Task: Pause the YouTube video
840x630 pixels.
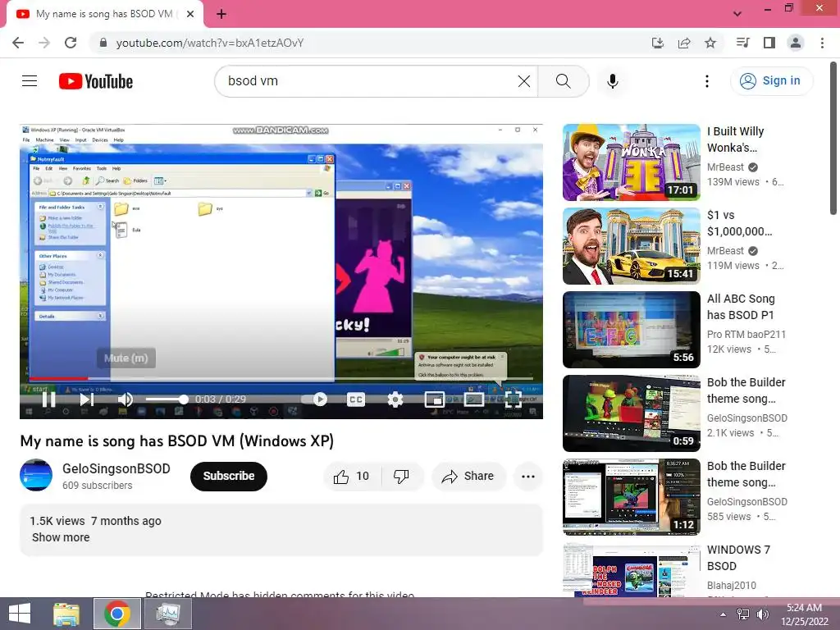Action: click(48, 399)
